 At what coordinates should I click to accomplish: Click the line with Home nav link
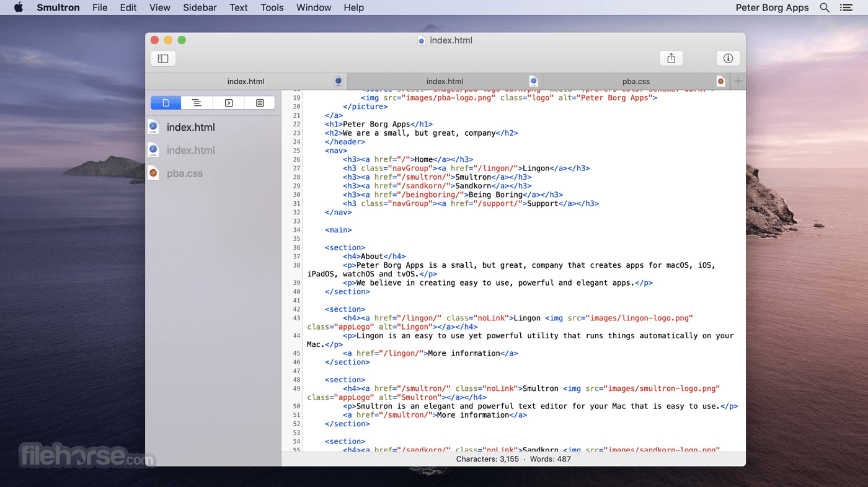coord(408,159)
